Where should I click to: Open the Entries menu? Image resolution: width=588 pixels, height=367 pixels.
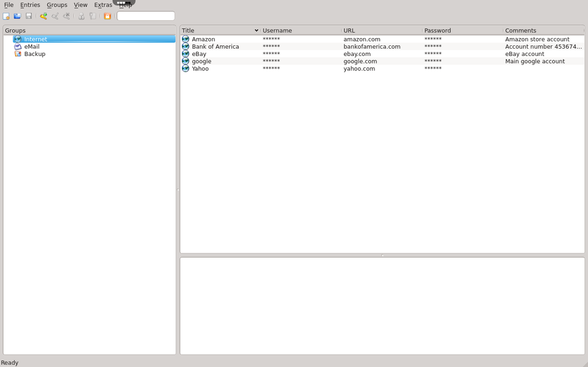pyautogui.click(x=30, y=5)
